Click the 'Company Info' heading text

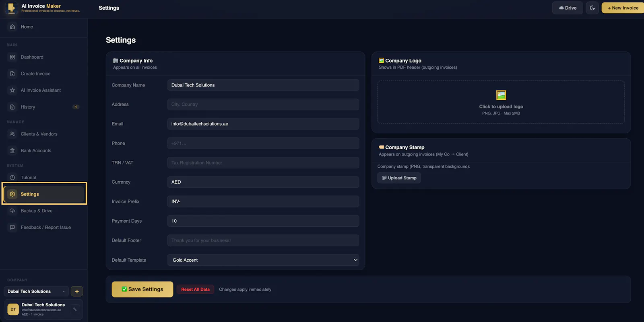click(136, 61)
